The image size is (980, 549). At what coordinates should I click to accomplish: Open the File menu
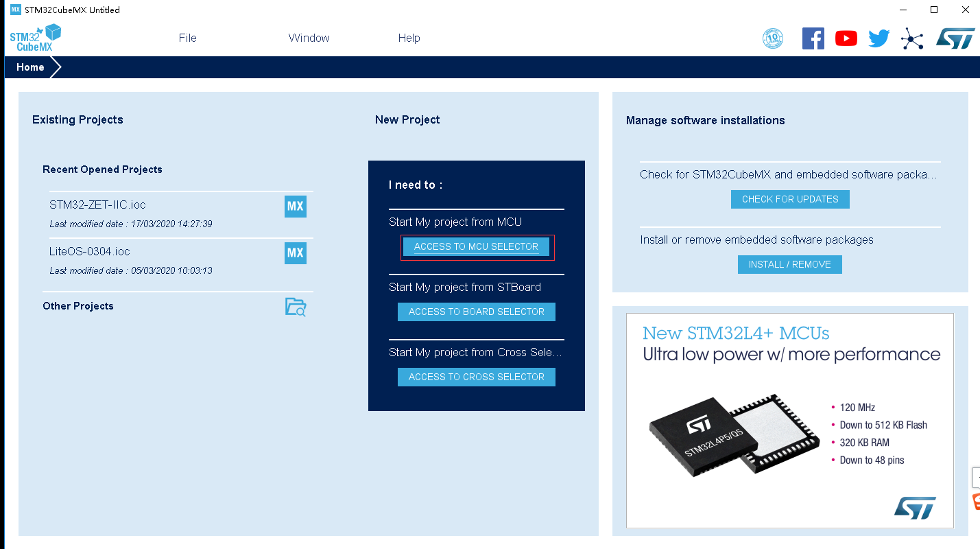[x=187, y=38]
